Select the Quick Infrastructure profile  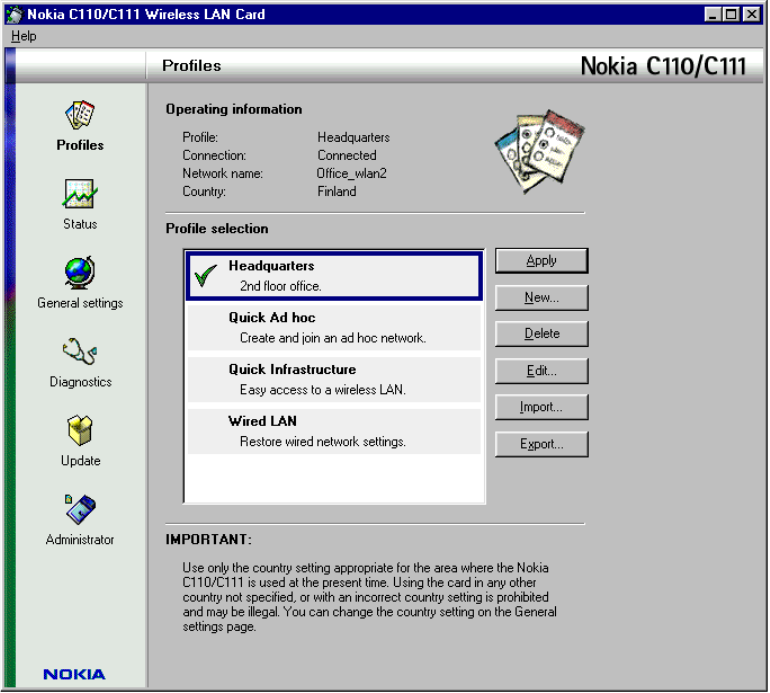coord(334,379)
